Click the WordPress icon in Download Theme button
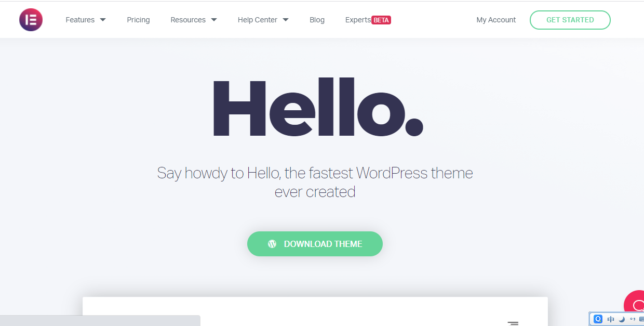 (x=272, y=244)
